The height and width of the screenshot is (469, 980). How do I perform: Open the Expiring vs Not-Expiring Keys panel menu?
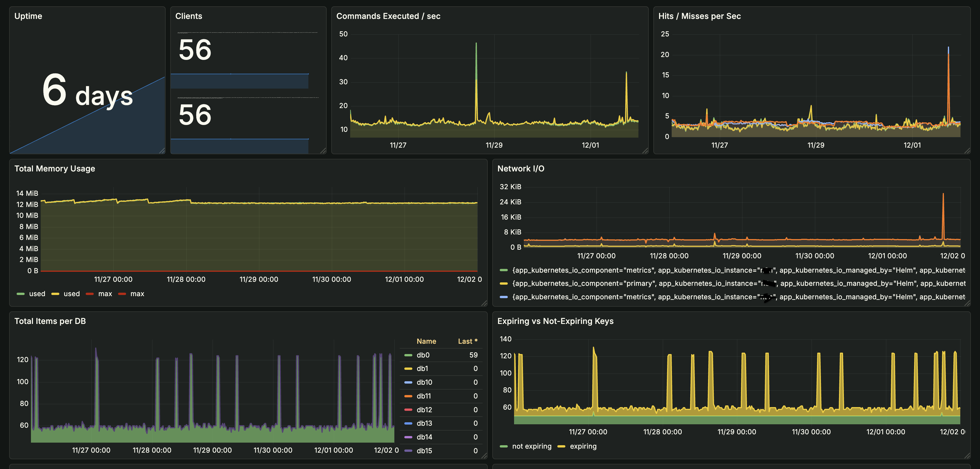(555, 321)
